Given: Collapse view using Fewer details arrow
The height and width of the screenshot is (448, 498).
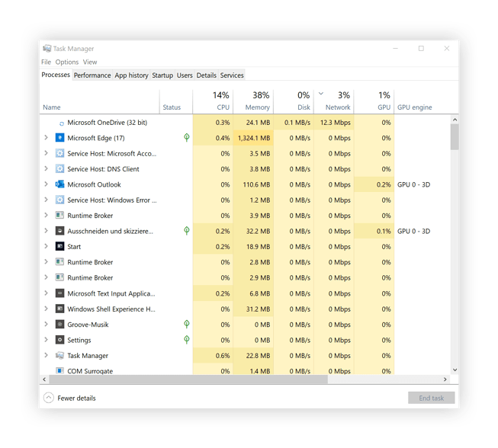Looking at the screenshot, I should (x=49, y=398).
